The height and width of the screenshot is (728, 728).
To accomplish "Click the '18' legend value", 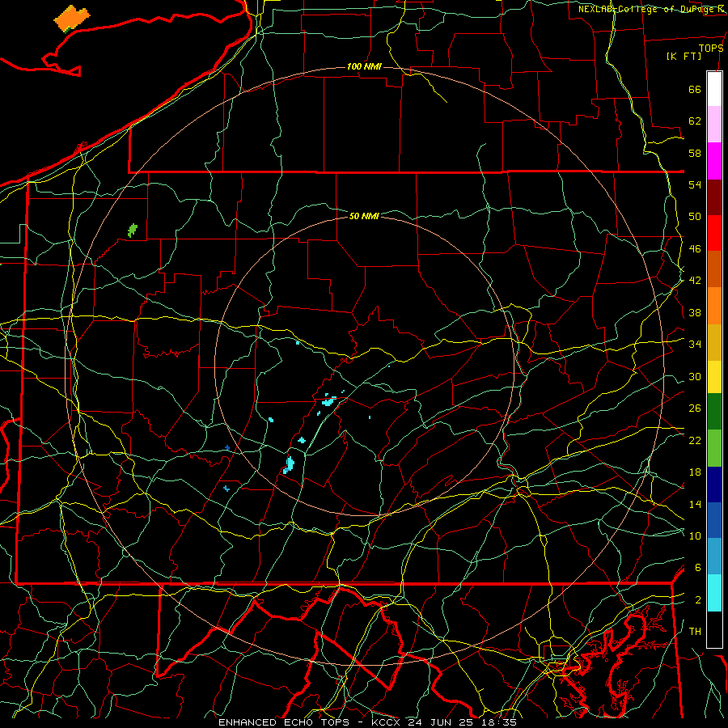I will (x=695, y=472).
